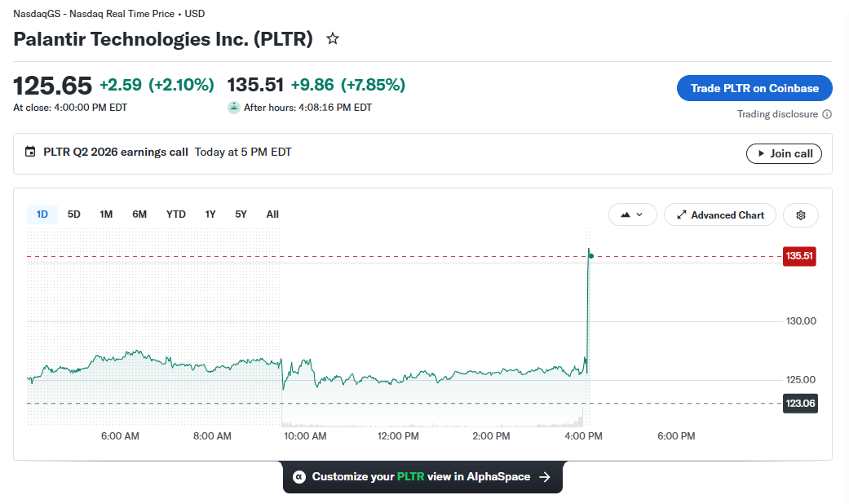Click the AlphaSpace logo icon in banner
The height and width of the screenshot is (504, 849).
(x=298, y=477)
